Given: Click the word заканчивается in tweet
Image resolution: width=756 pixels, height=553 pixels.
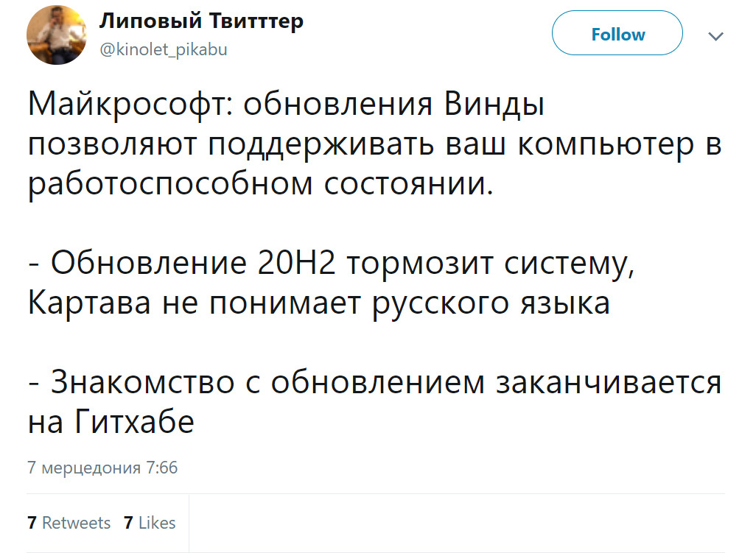Looking at the screenshot, I should [609, 382].
